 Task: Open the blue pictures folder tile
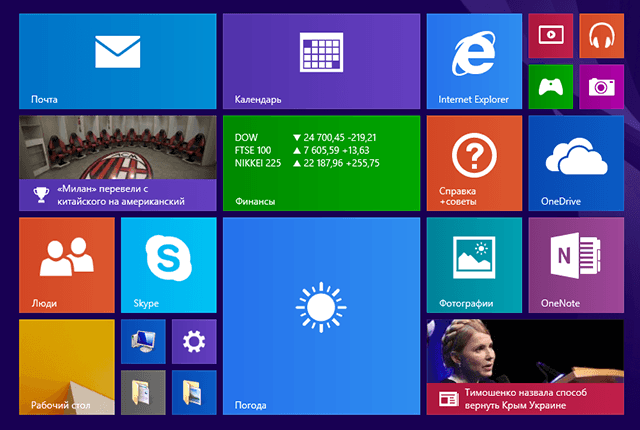coord(194,392)
